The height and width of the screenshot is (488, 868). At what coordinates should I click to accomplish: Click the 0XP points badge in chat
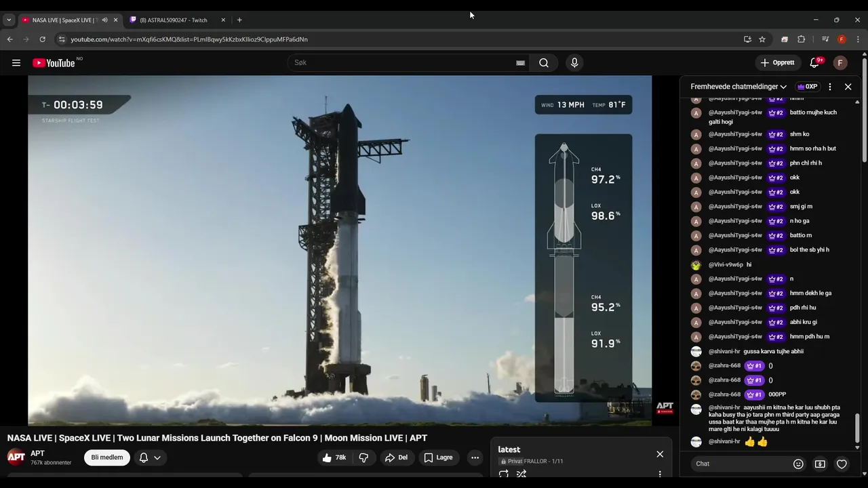[807, 87]
